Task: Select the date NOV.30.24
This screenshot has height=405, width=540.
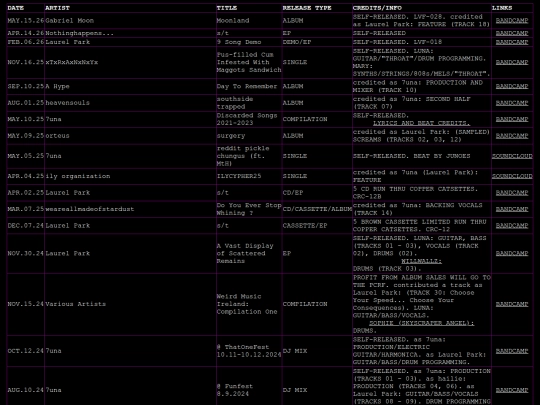Action: click(25, 253)
